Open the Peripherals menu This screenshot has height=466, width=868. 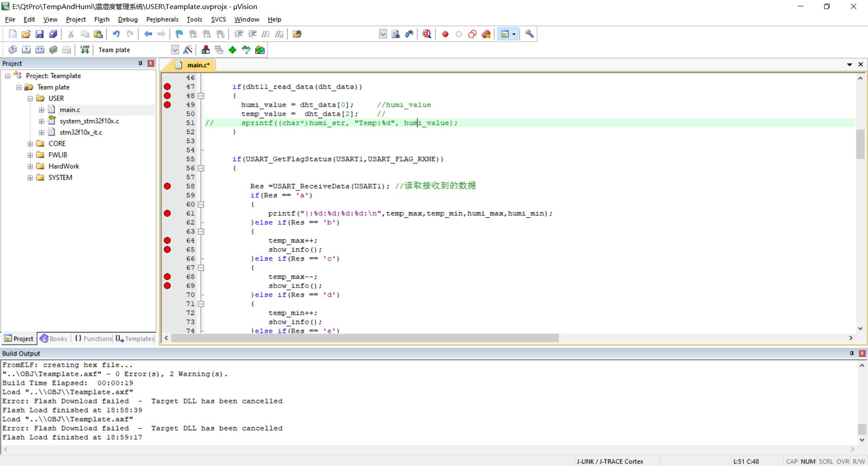coord(162,19)
